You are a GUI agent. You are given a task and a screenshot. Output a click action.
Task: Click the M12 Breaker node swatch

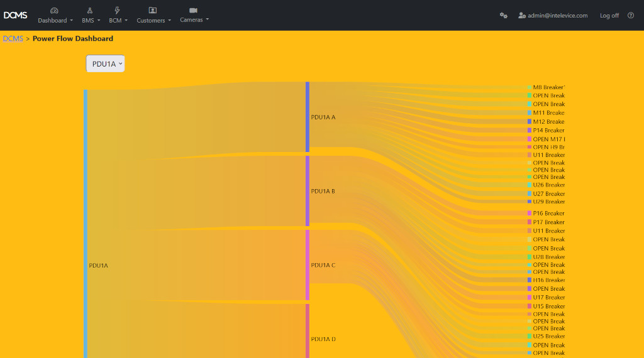[530, 122]
